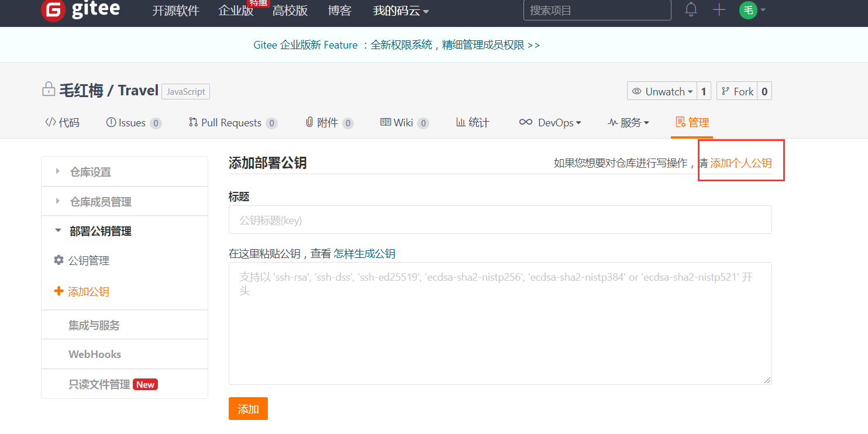Expand the DevOps dropdown menu
The width and height of the screenshot is (868, 434).
[550, 122]
